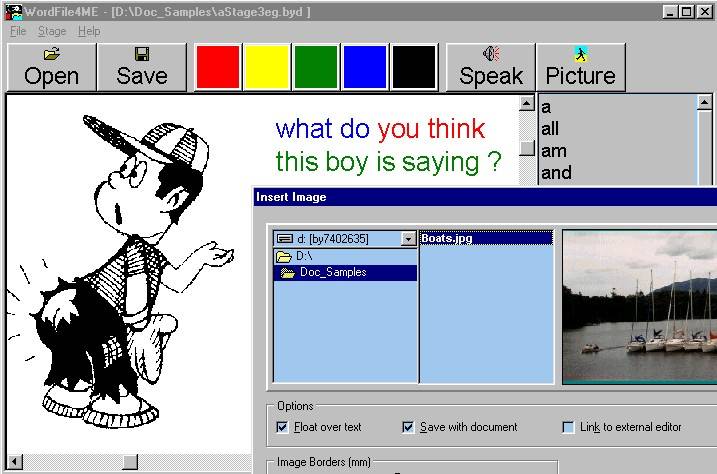Click the word 'am' in word list
The image size is (717, 474).
pos(554,151)
